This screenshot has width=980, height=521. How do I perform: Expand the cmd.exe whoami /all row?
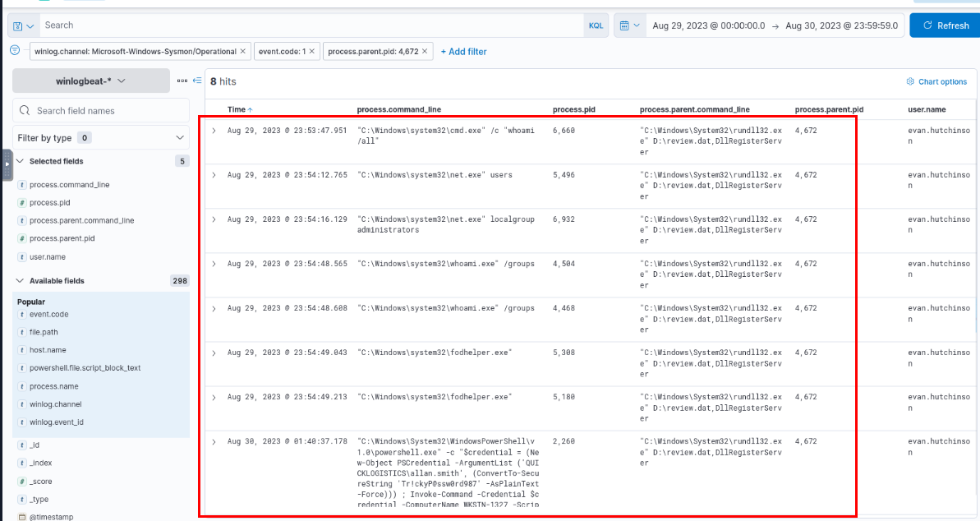click(214, 131)
